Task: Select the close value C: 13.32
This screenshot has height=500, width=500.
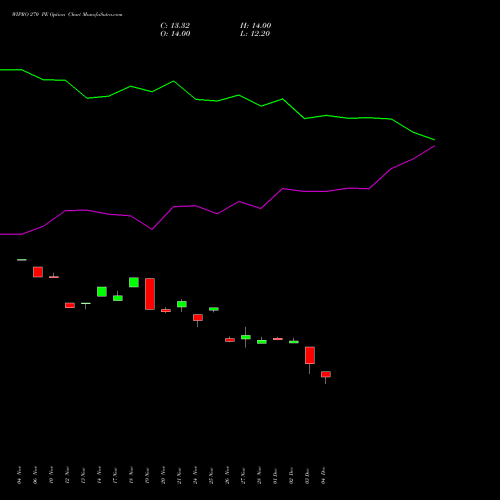Action: (x=175, y=26)
